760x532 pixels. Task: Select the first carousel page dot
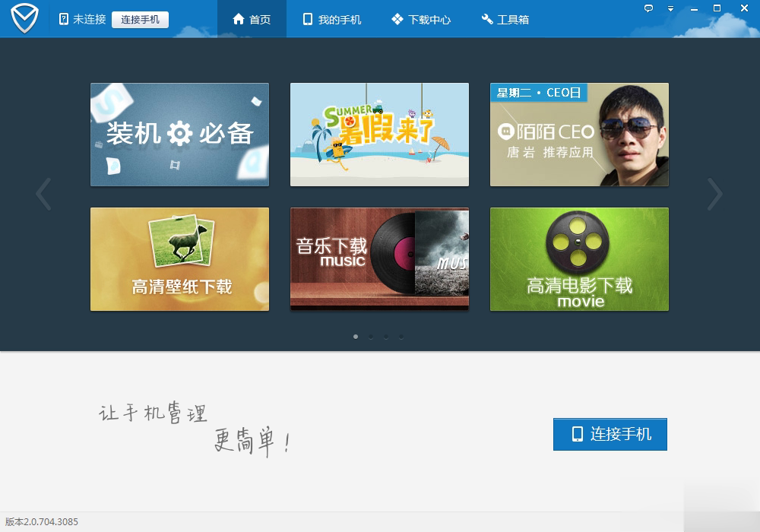[356, 336]
